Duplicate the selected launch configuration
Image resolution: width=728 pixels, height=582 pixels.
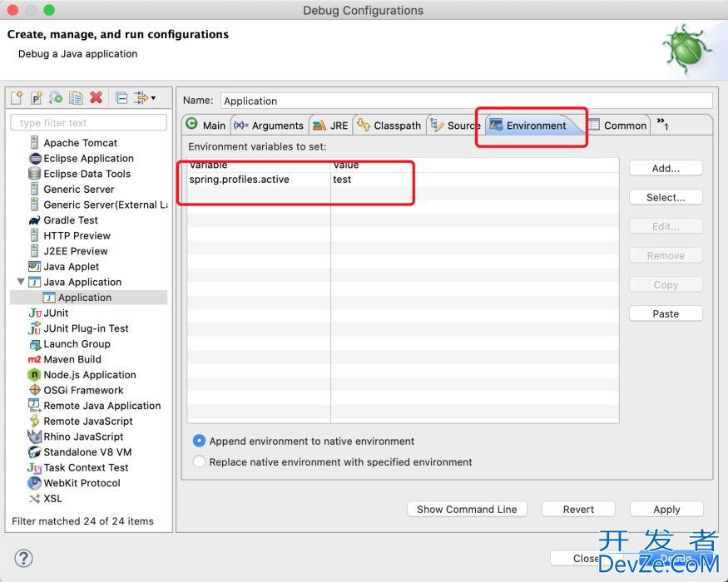tap(76, 98)
